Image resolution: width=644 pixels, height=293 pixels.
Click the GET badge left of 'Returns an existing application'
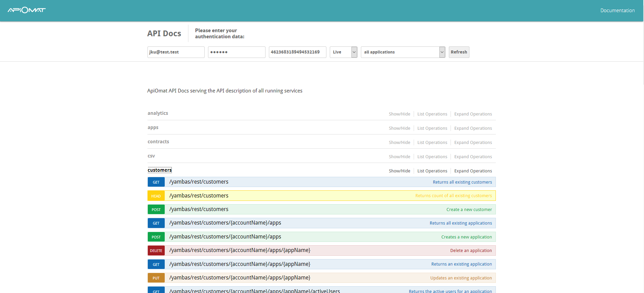(x=156, y=265)
